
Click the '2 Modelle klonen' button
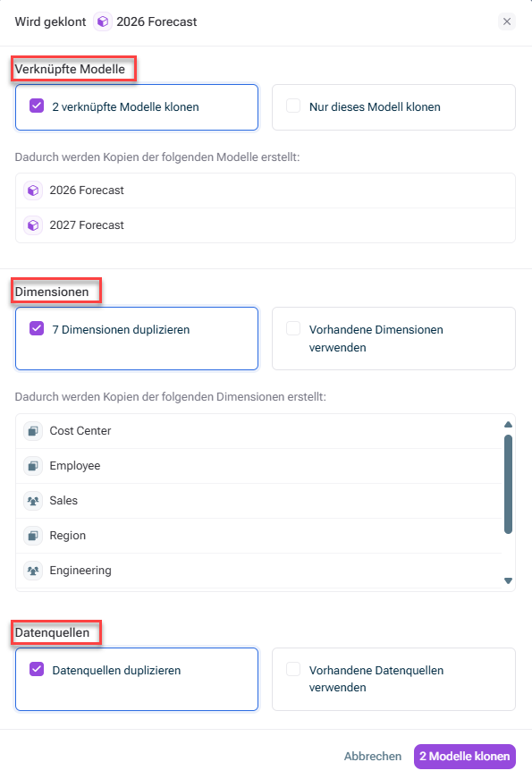465,756
